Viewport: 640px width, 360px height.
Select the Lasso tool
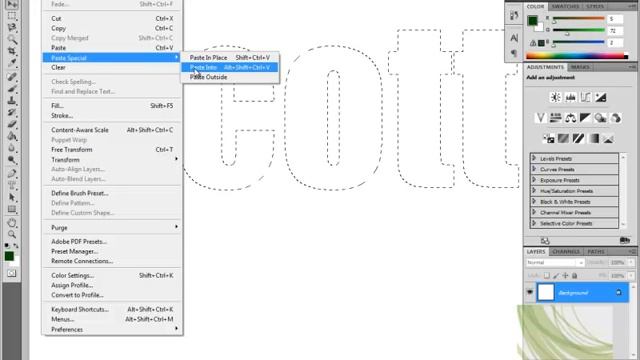coord(12,28)
